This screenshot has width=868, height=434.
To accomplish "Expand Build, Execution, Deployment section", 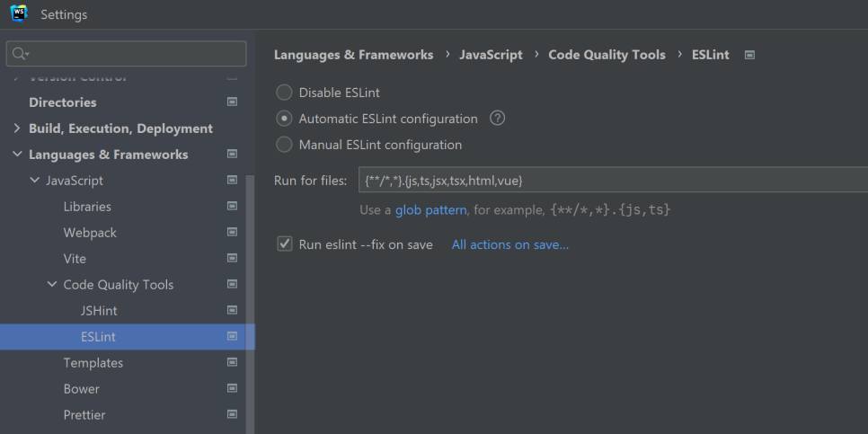I will pos(17,128).
